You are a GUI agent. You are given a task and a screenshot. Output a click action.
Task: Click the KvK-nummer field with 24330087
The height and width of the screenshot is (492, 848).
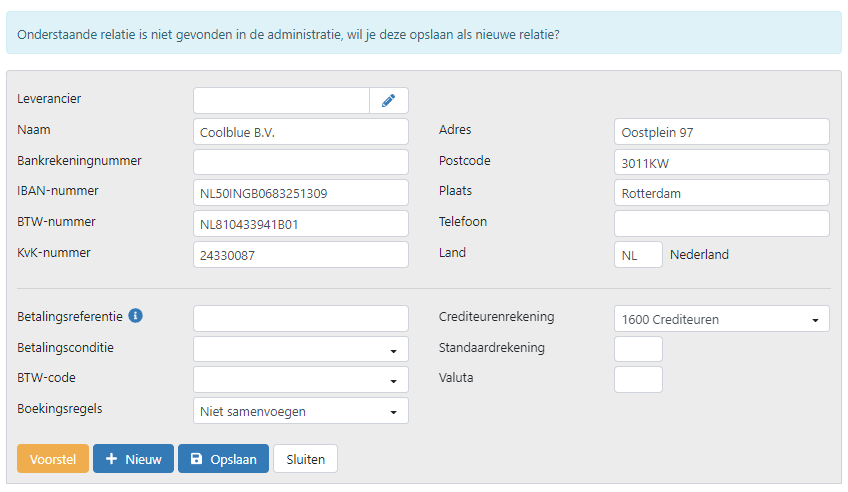tap(301, 255)
